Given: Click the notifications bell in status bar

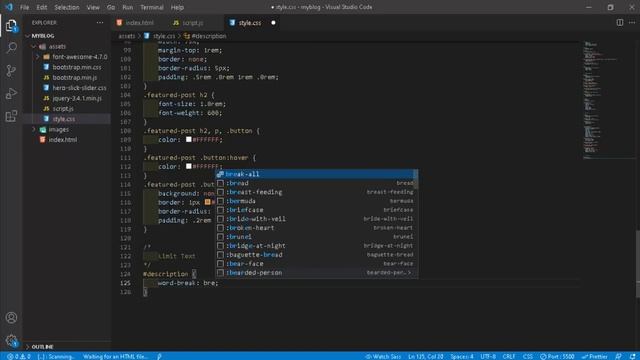Looking at the screenshot, I should click(x=631, y=356).
